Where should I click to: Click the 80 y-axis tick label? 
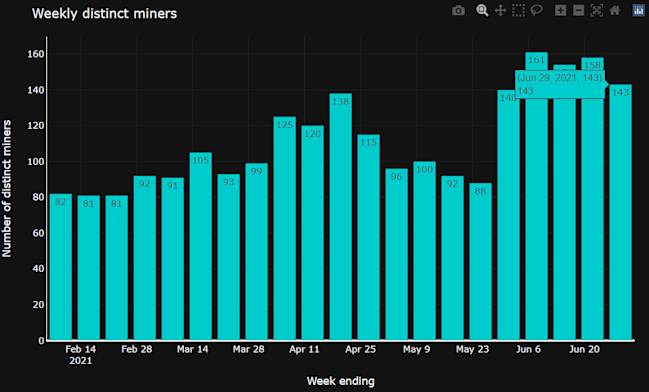point(38,197)
